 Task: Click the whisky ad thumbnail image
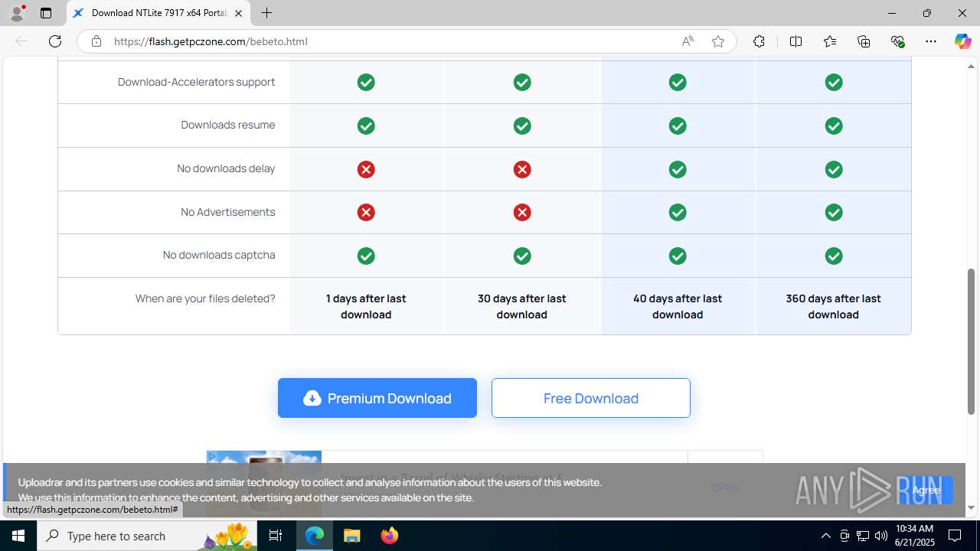[x=264, y=484]
